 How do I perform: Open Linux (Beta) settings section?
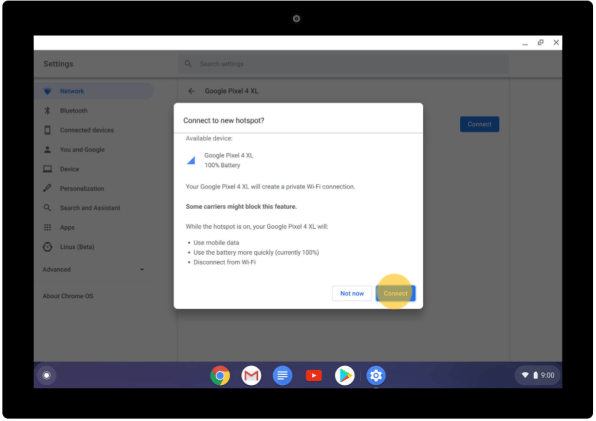click(x=94, y=247)
